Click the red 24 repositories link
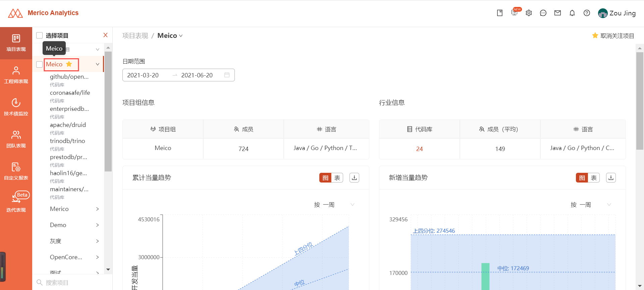Screen dimensions: 644x290 pos(419,149)
